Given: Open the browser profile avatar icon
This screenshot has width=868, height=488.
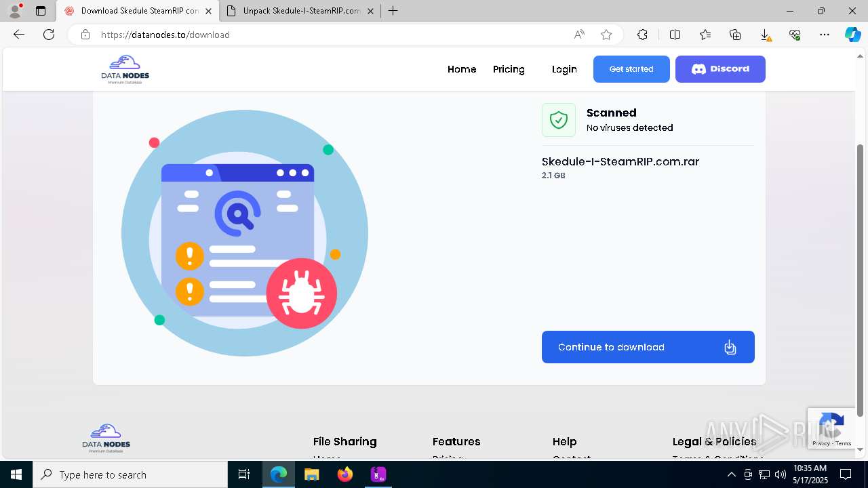Looking at the screenshot, I should pyautogui.click(x=15, y=11).
